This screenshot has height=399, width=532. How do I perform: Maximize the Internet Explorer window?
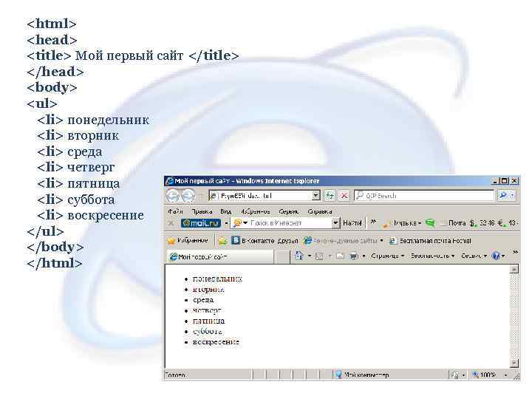click(x=505, y=181)
